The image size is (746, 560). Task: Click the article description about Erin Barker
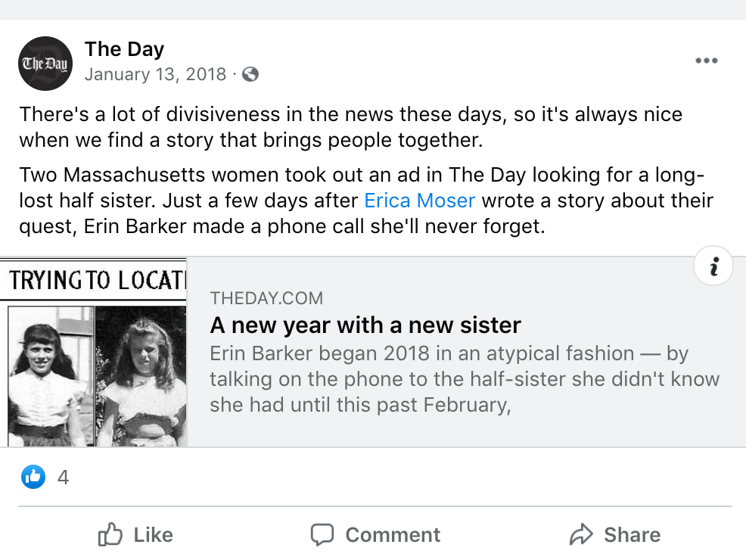[465, 379]
